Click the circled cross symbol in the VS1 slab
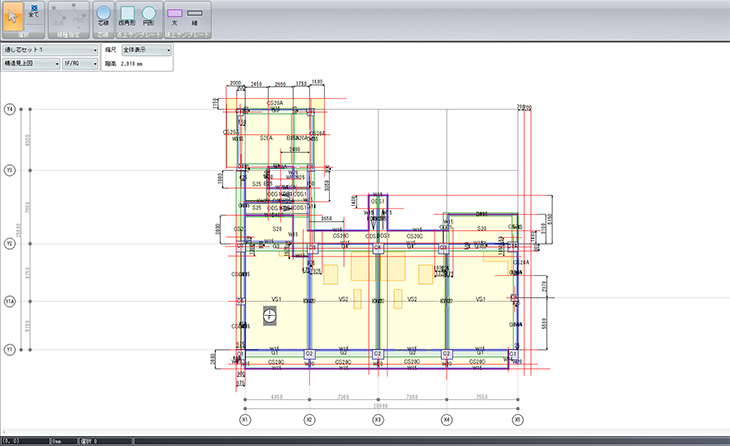 (269, 316)
